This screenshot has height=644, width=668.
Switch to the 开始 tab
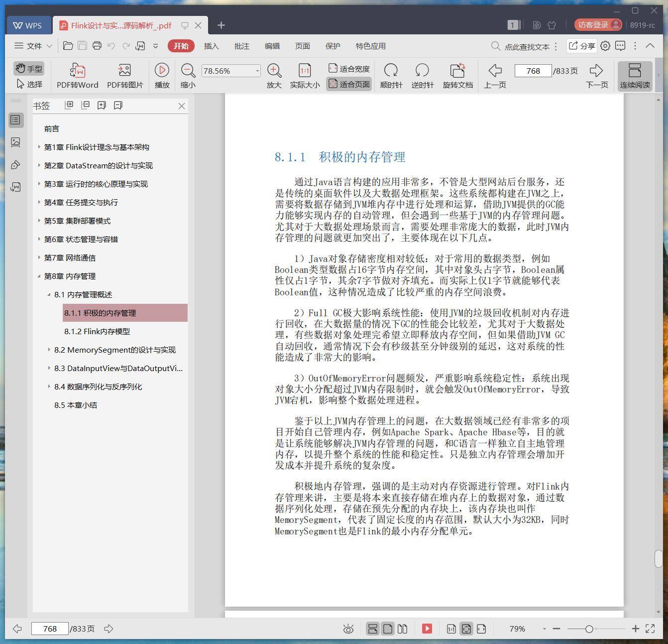coord(181,46)
